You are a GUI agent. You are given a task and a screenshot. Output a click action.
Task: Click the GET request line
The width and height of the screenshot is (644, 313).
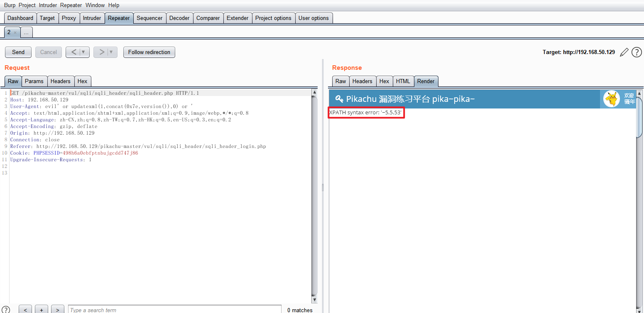105,93
